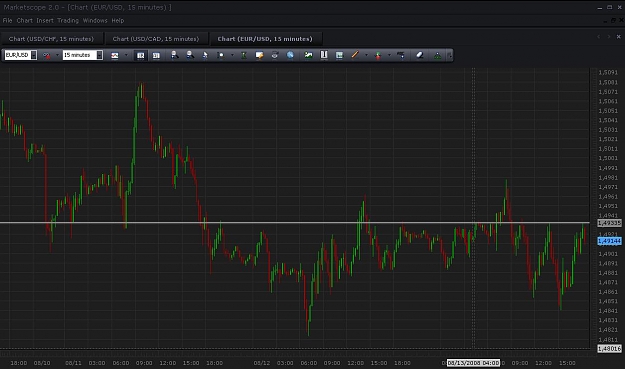Click the green pyramid toolbar icon
The height and width of the screenshot is (369, 625).
click(x=438, y=55)
